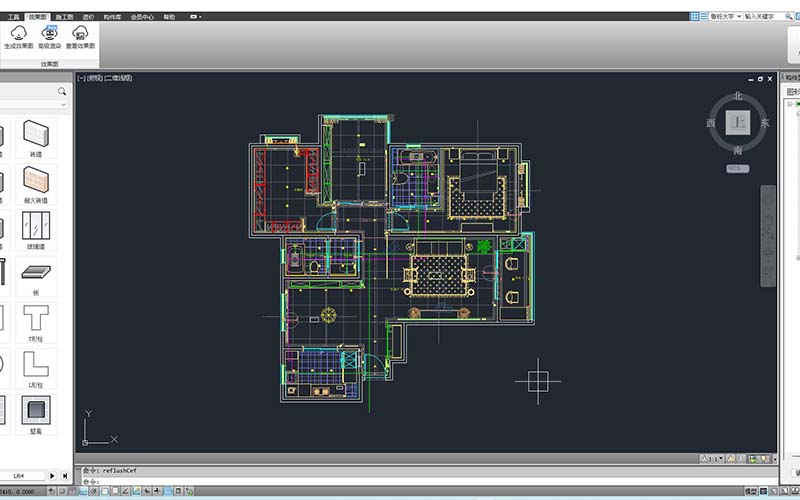Open the annotation scale 1:1 dropdown

[712, 459]
